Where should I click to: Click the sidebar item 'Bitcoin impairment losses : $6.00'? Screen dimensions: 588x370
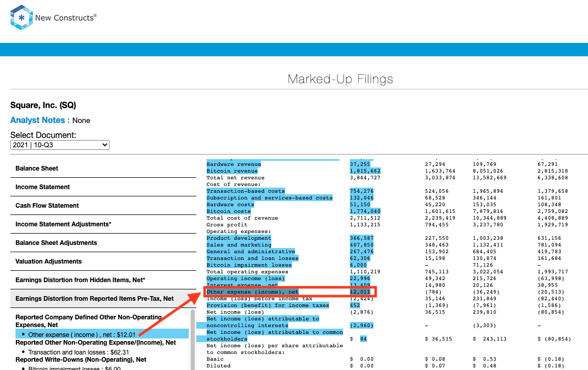(74, 368)
